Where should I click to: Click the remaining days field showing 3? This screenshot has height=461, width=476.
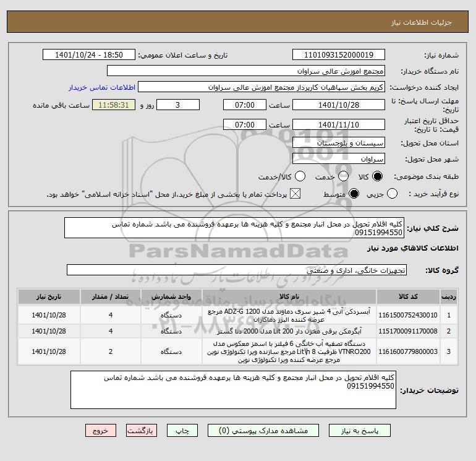(x=178, y=105)
